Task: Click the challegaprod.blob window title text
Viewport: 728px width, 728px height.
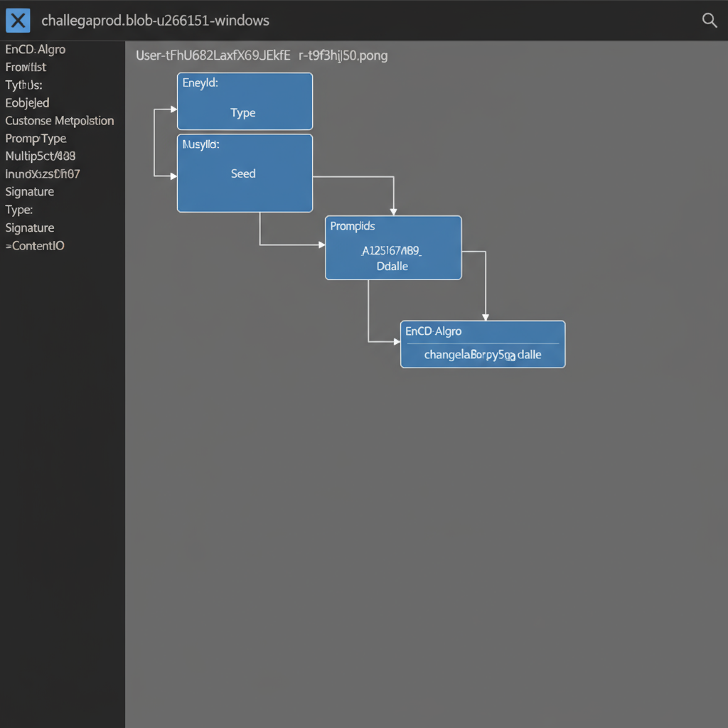Action: [155, 21]
